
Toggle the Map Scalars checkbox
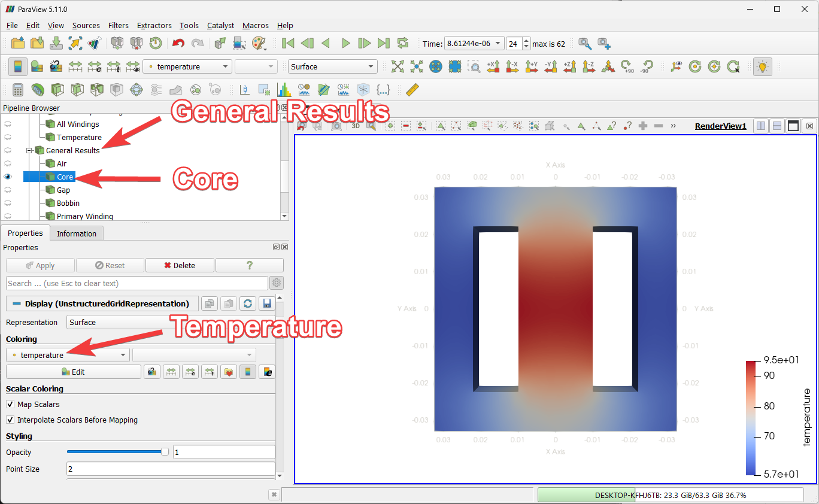10,404
